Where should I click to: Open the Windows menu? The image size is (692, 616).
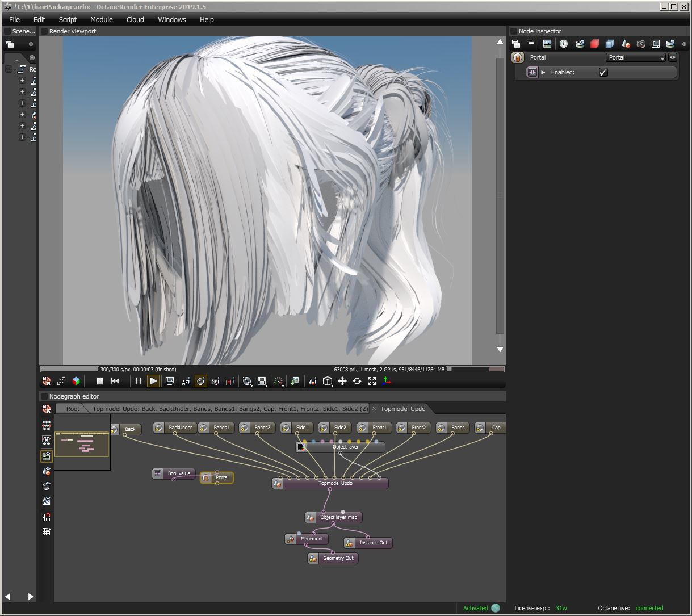tap(172, 19)
